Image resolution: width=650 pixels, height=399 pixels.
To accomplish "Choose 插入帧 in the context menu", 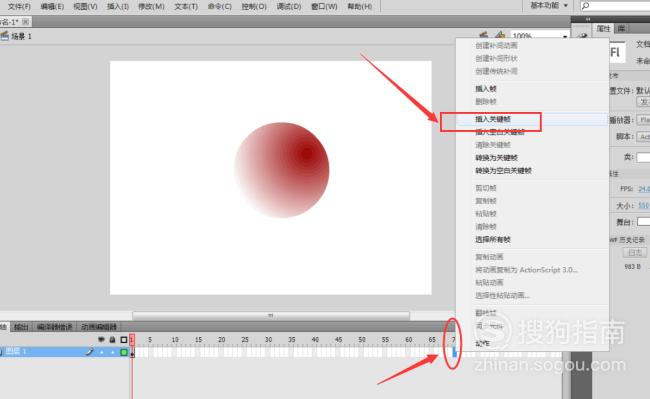I will pos(485,89).
